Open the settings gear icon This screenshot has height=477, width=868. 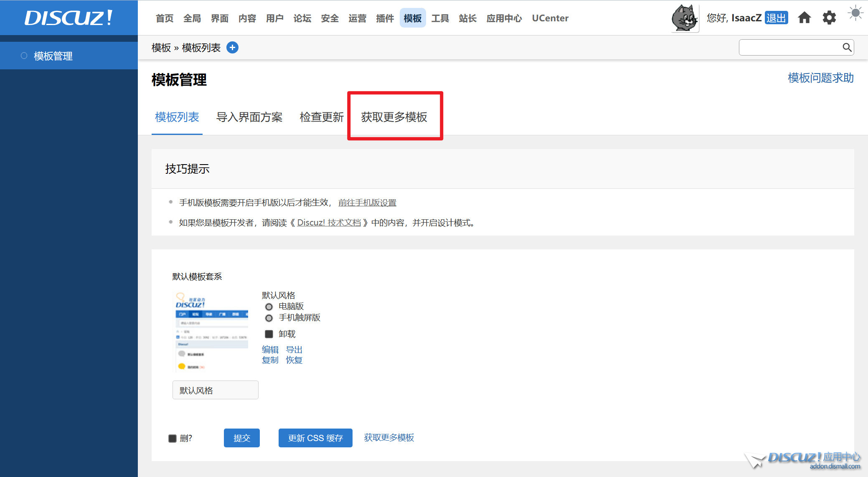point(829,18)
